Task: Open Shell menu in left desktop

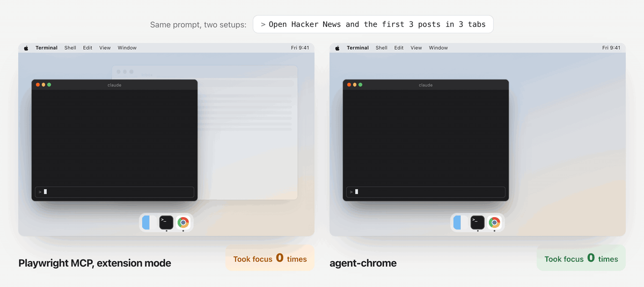Action: pyautogui.click(x=70, y=48)
